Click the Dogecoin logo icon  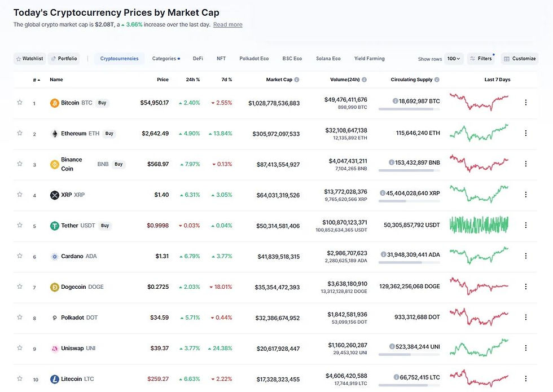(x=54, y=287)
